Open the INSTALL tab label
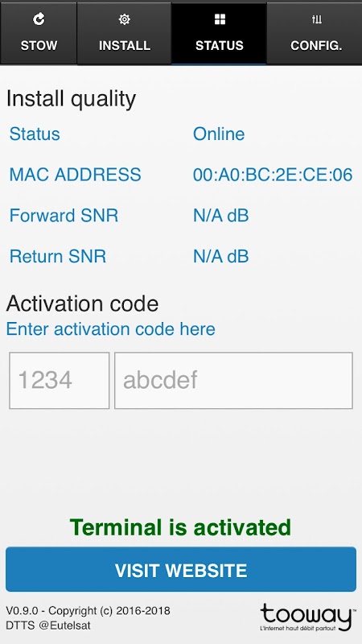 pyautogui.click(x=125, y=45)
